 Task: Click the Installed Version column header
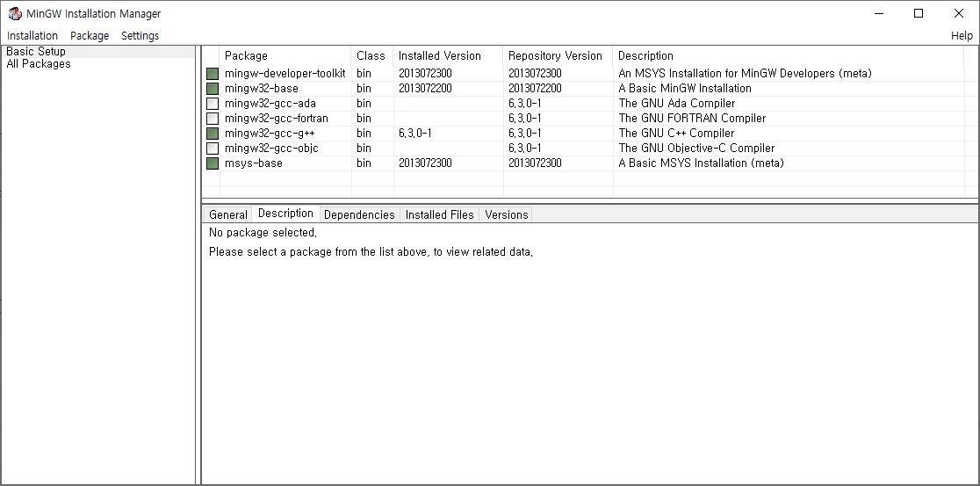tap(449, 55)
